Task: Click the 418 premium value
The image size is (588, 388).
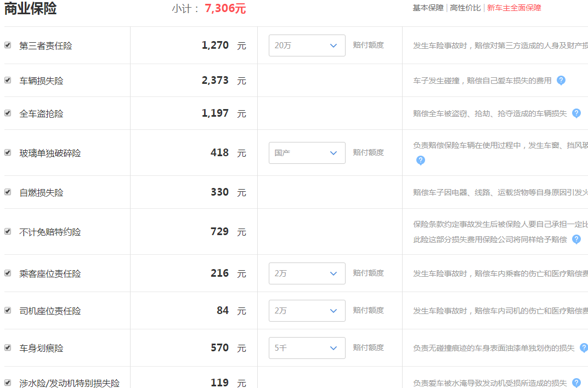Action: 220,152
